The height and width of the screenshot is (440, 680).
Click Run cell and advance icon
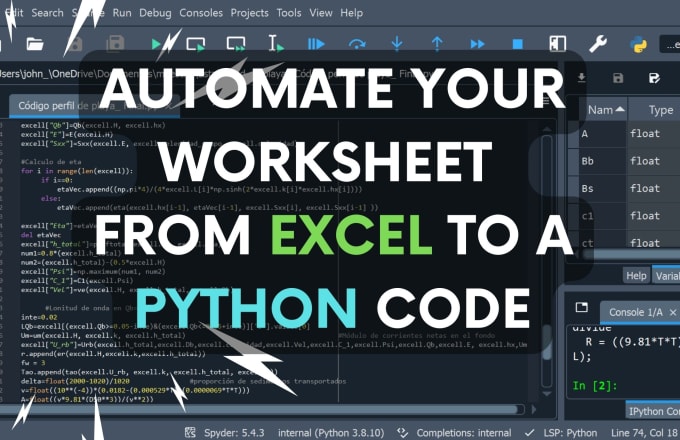[236, 44]
